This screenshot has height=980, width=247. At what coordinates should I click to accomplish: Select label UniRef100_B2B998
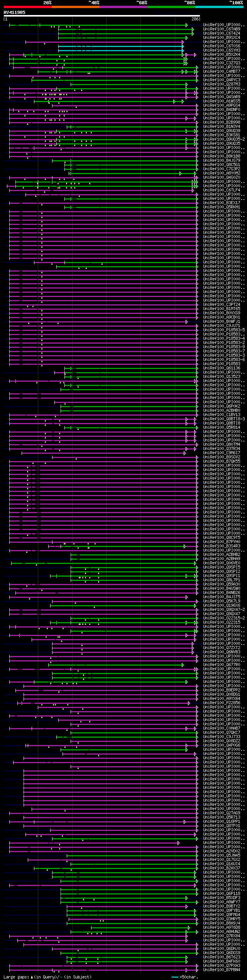pyautogui.click(x=222, y=122)
